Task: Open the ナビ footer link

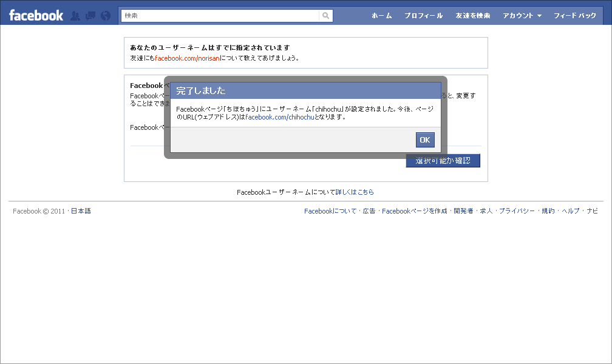Action: tap(592, 211)
